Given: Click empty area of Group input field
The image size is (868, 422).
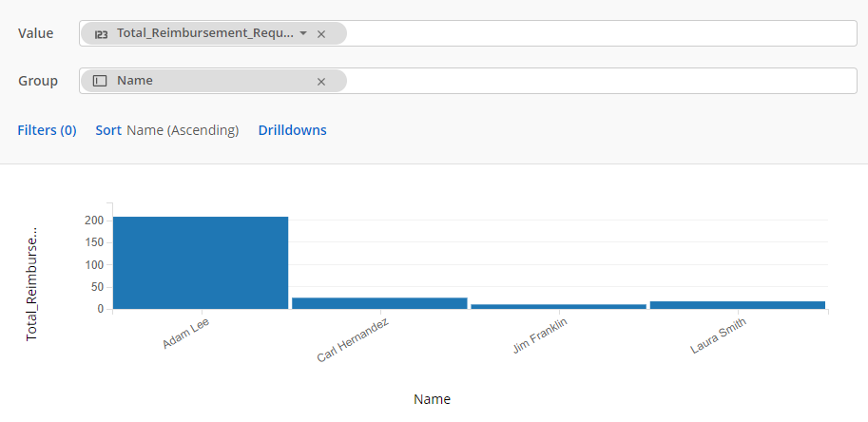Looking at the screenshot, I should coord(599,81).
